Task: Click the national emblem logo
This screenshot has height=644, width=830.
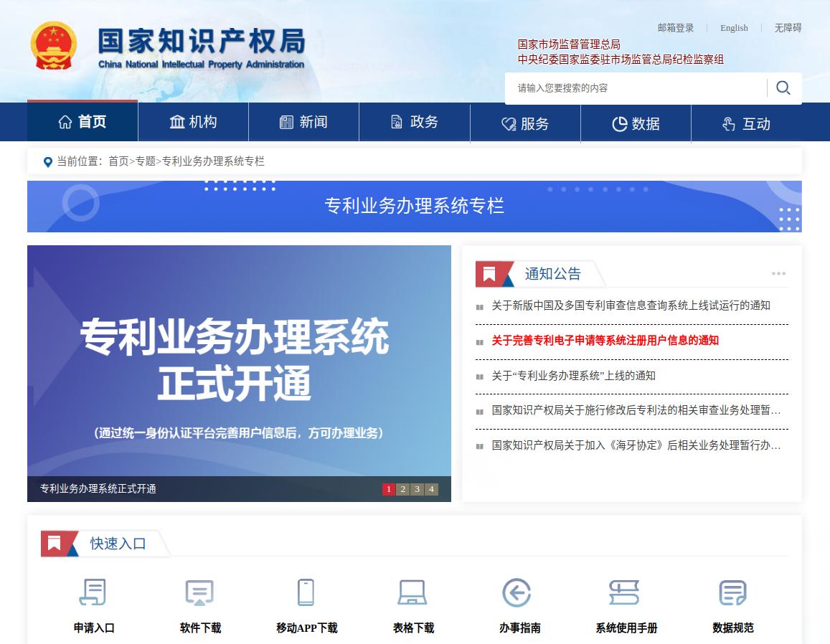Action: [54, 46]
